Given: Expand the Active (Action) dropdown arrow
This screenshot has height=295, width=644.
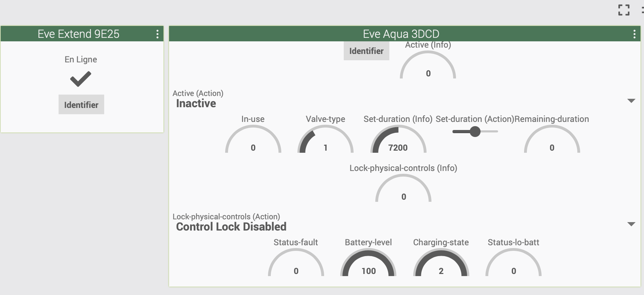Looking at the screenshot, I should [631, 101].
